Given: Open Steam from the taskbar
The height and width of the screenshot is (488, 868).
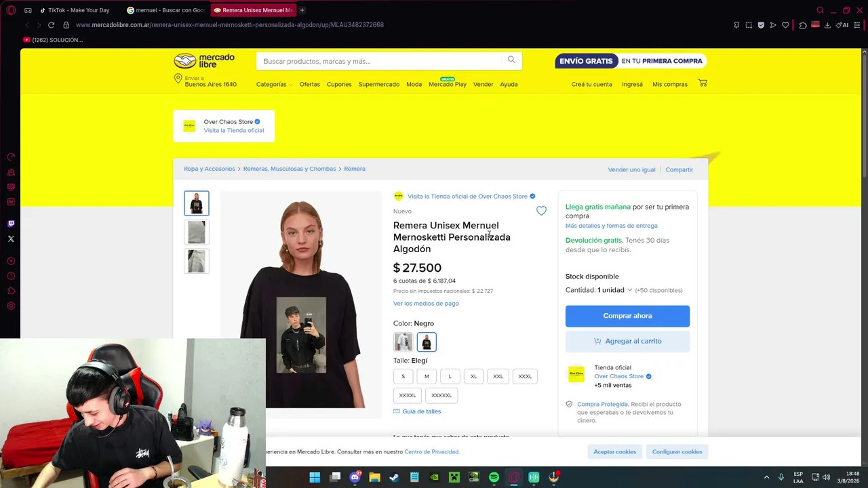Looking at the screenshot, I should [394, 477].
